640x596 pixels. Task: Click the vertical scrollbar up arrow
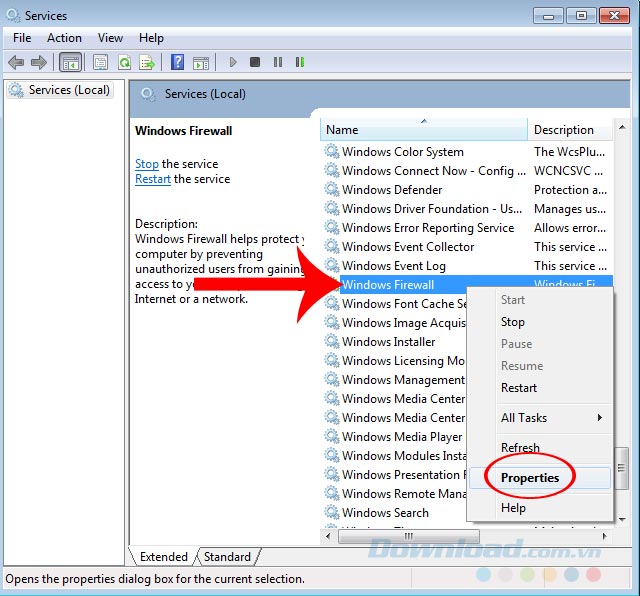point(622,127)
